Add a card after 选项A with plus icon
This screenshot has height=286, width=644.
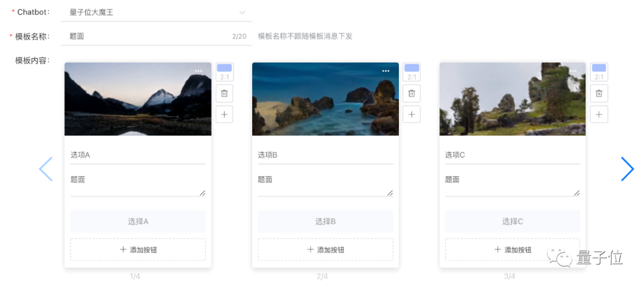[224, 114]
